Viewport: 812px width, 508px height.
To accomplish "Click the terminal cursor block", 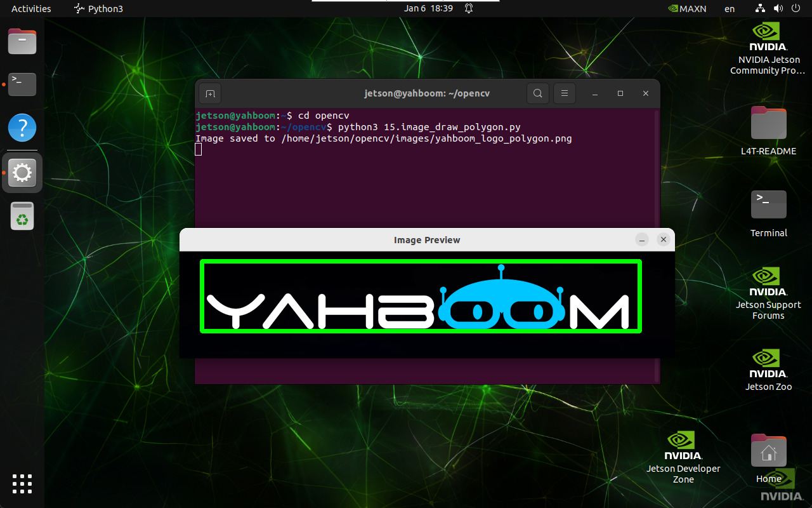I will click(x=199, y=149).
